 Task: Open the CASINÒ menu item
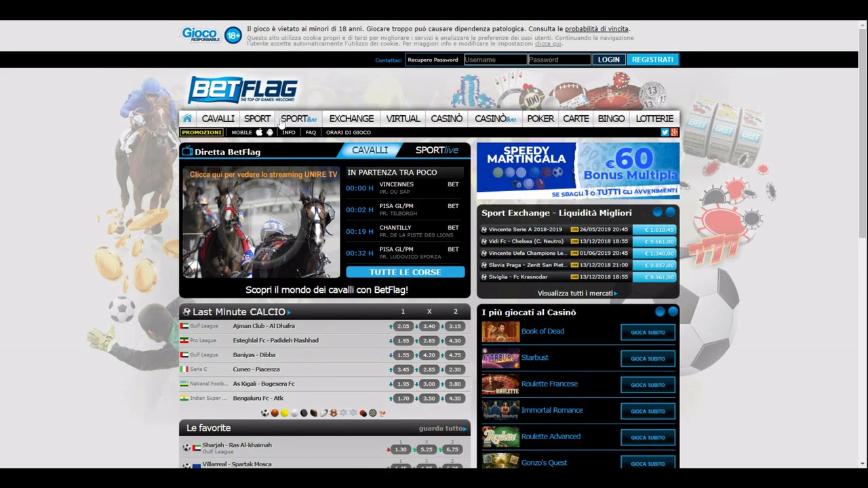[447, 119]
